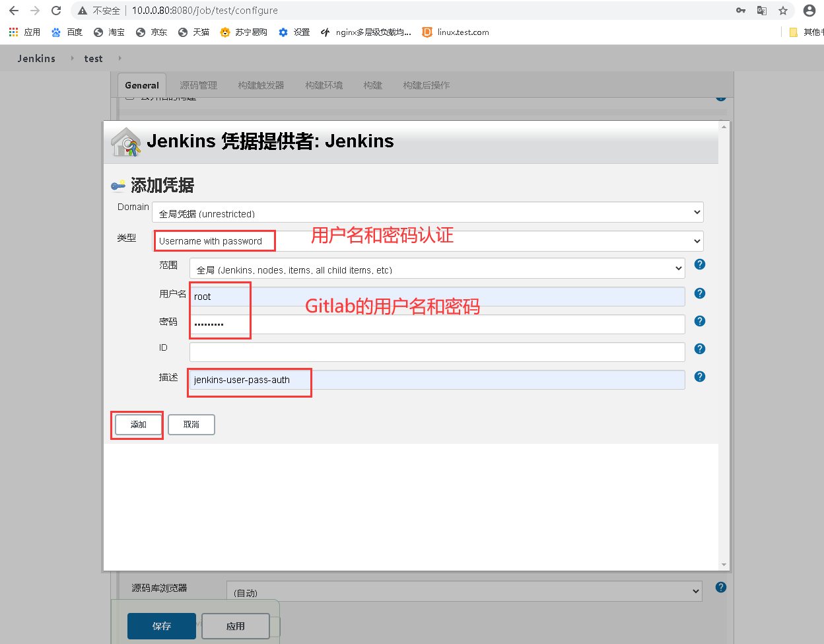Click the 用户名 field containing root
The height and width of the screenshot is (644, 824).
click(437, 297)
